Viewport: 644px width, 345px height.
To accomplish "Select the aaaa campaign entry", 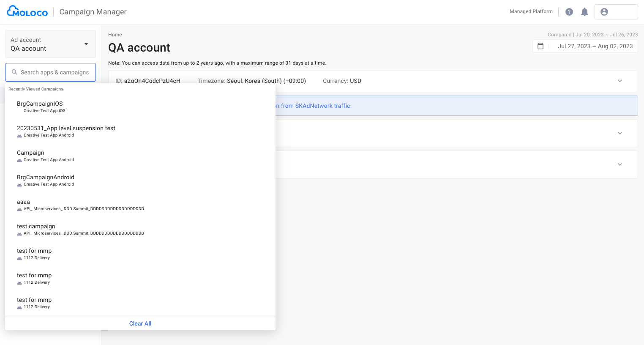I will coord(24,202).
